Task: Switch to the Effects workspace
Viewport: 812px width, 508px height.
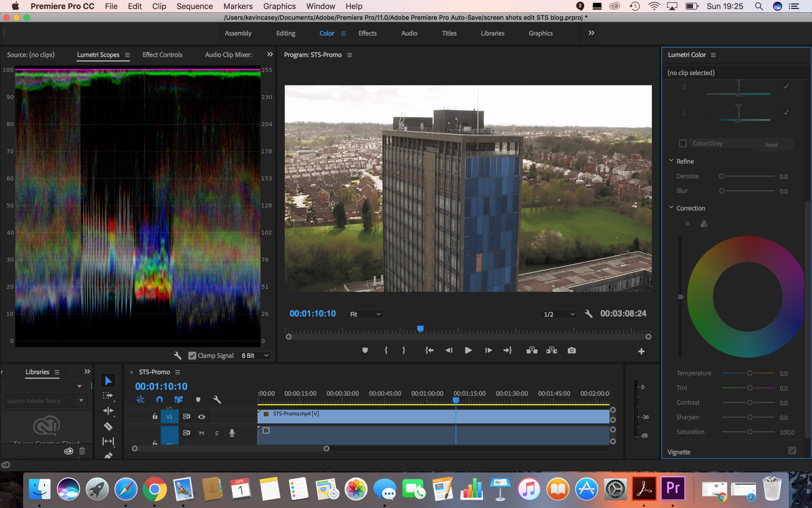Action: tap(367, 33)
